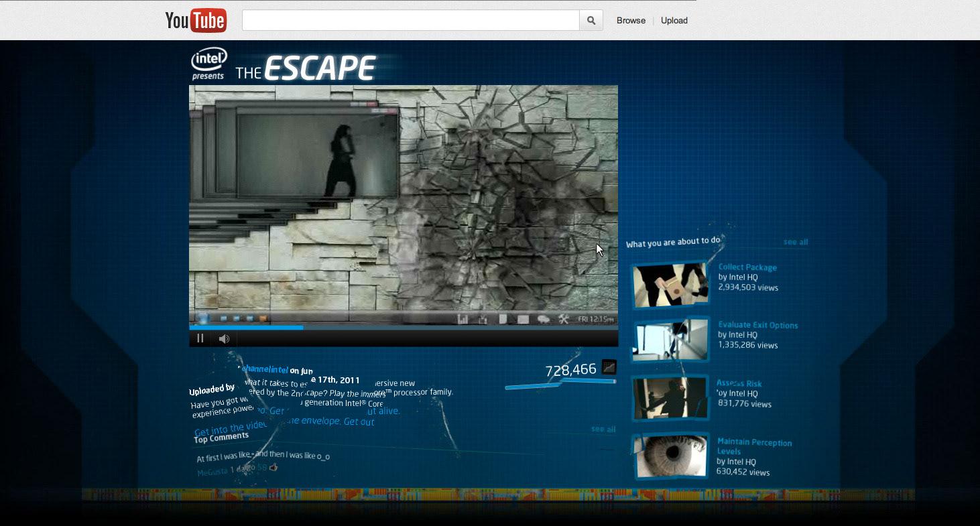Click the 728,466 view count

point(570,370)
